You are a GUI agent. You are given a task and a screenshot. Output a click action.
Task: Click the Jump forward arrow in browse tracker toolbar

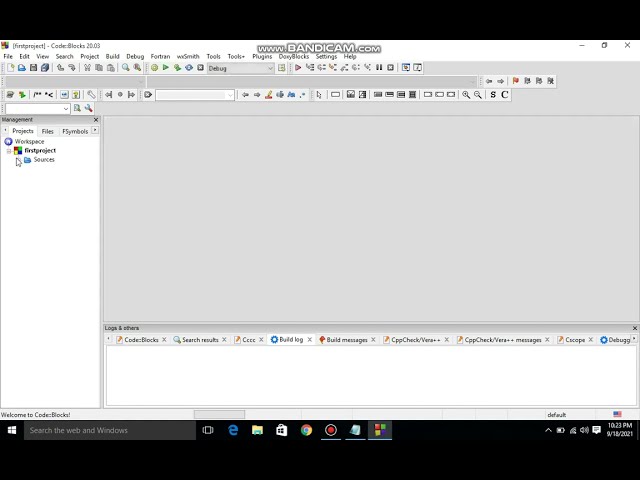[x=500, y=81]
